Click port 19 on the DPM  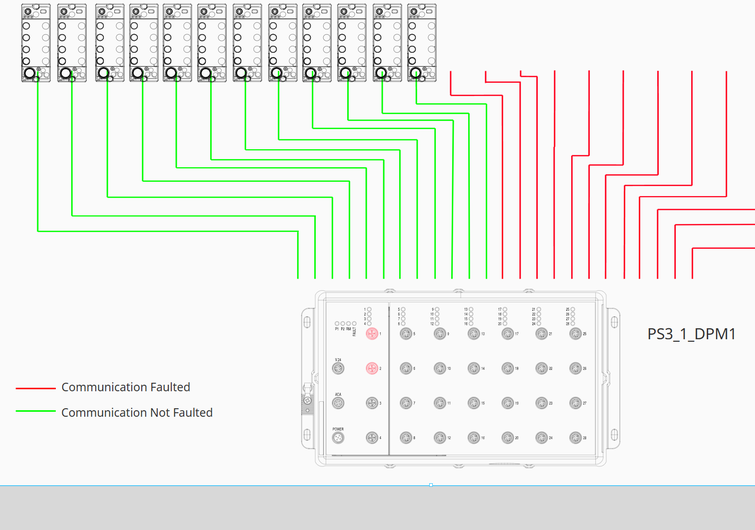507,403
